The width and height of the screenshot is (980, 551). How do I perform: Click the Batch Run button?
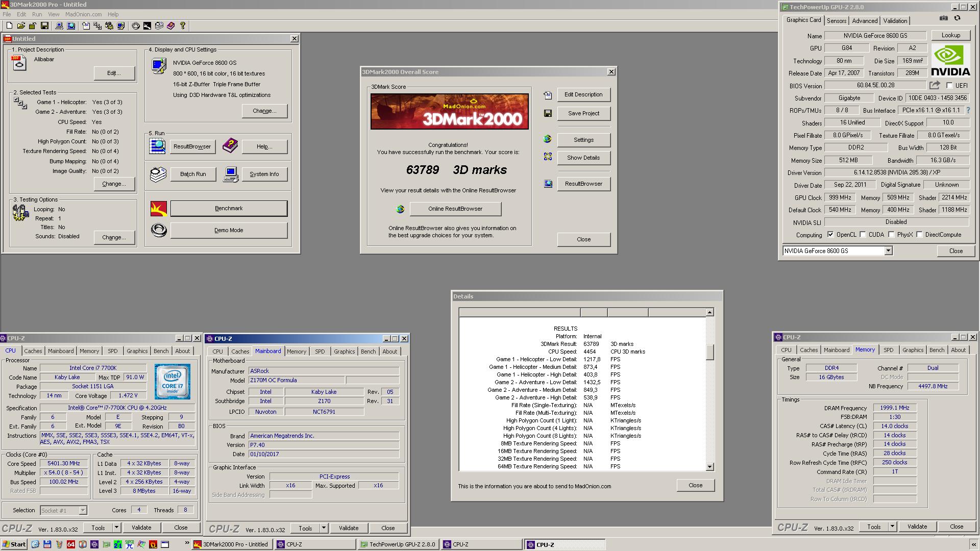193,174
